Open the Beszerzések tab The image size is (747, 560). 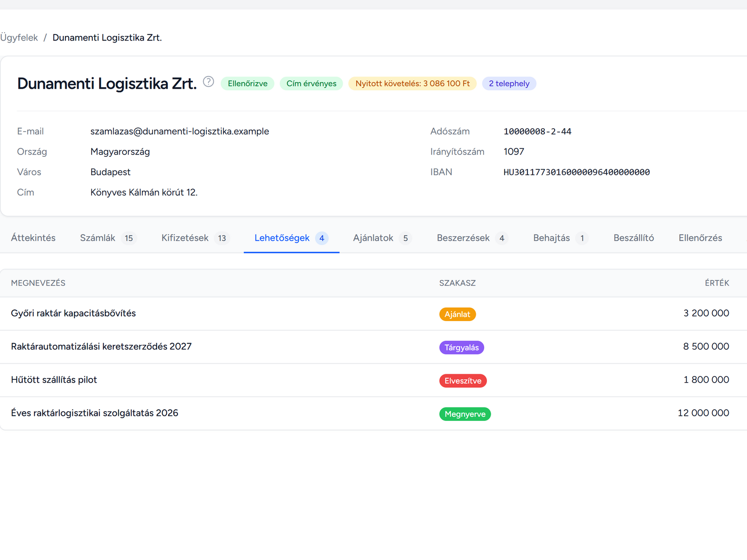coord(472,238)
